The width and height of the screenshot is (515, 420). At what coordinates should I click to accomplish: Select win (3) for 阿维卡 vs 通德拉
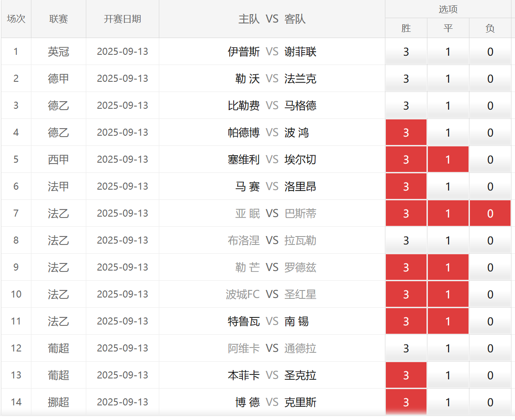click(x=406, y=348)
